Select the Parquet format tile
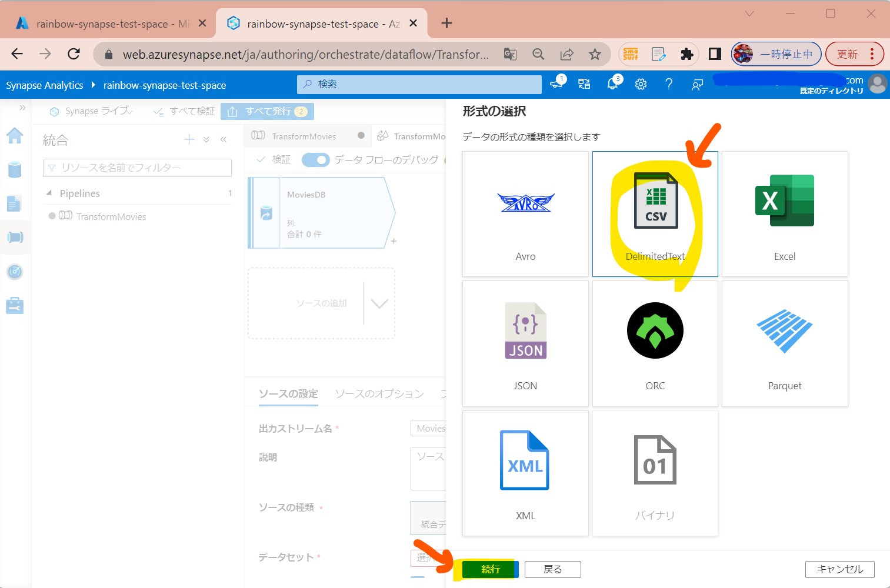Viewport: 890px width, 588px height. tap(785, 343)
